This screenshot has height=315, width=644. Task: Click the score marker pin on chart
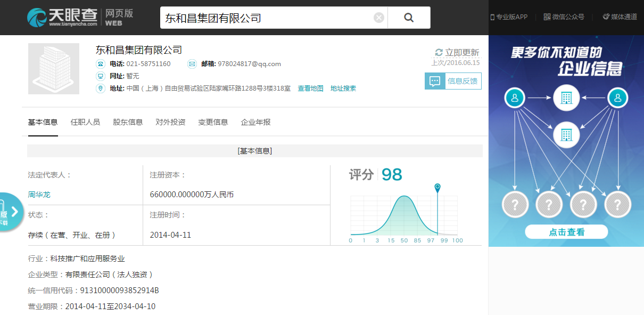(x=437, y=188)
